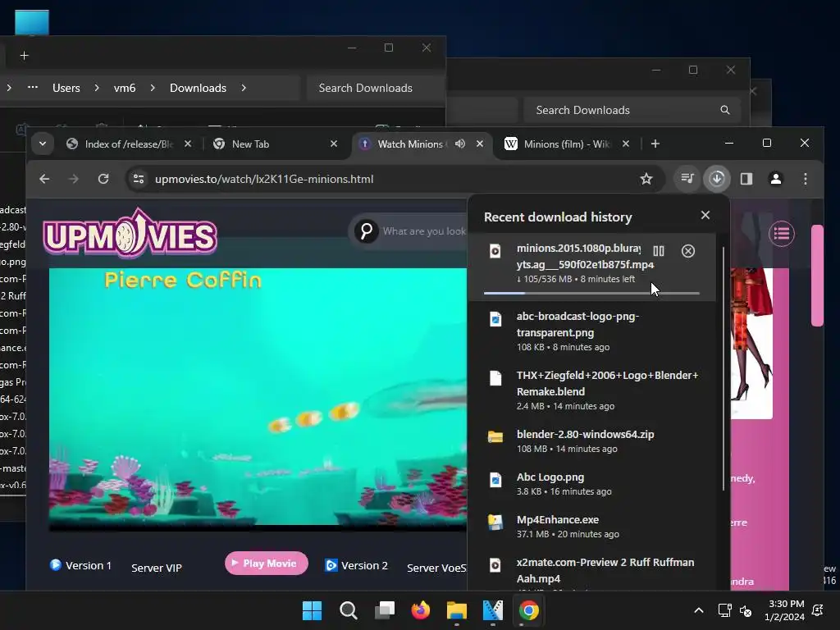The width and height of the screenshot is (840, 630).
Task: View site information icon in address bar
Action: point(138,179)
